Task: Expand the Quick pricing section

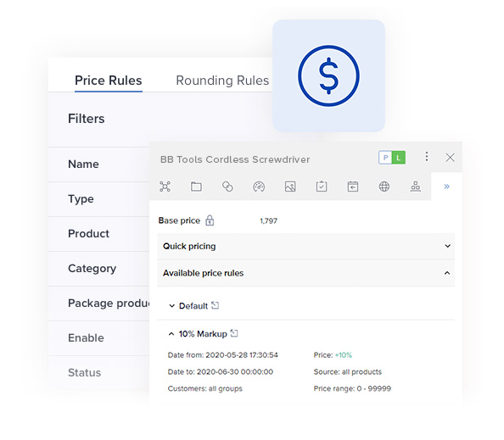Action: (305, 246)
